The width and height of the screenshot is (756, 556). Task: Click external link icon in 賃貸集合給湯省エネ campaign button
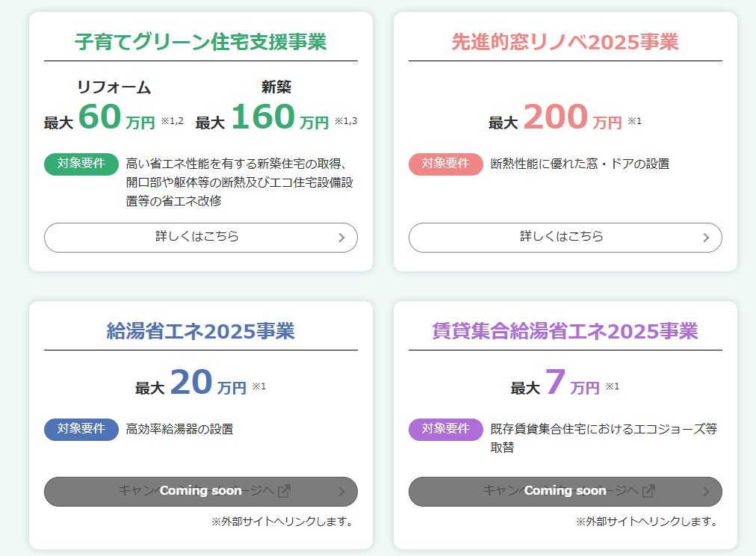[648, 491]
